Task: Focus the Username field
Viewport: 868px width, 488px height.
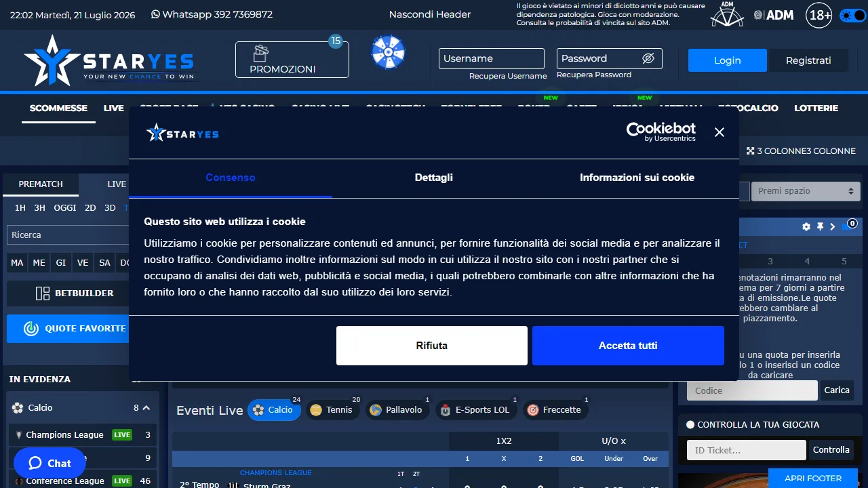Action: click(x=492, y=58)
